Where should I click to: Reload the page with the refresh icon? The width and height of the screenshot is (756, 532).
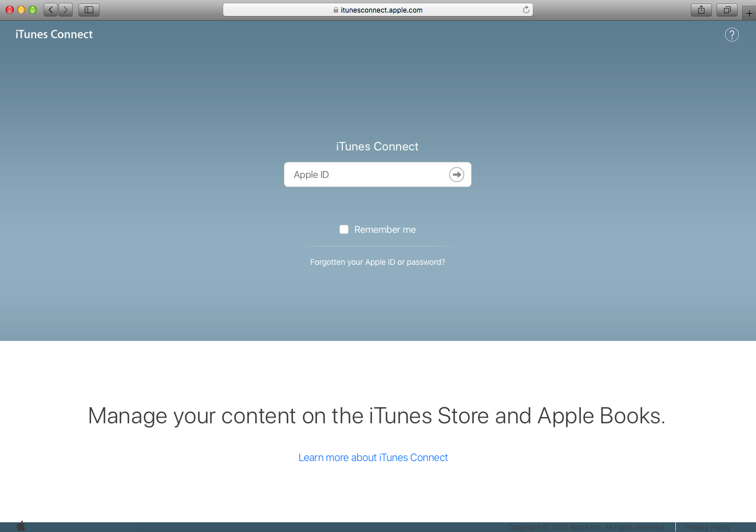(x=526, y=10)
